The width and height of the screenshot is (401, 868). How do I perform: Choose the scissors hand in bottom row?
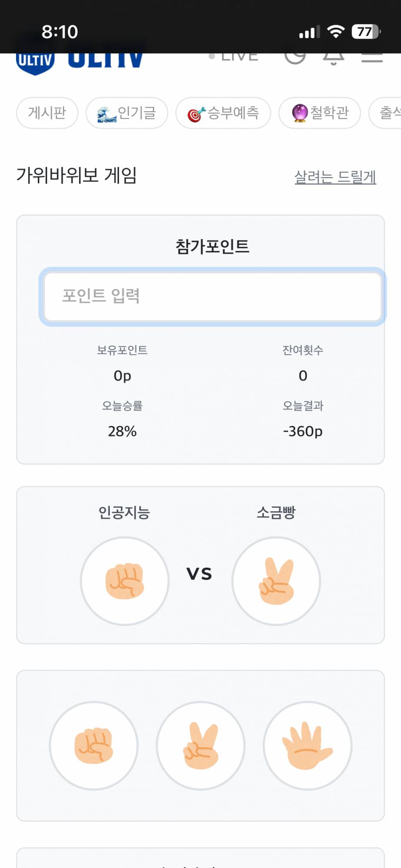201,745
